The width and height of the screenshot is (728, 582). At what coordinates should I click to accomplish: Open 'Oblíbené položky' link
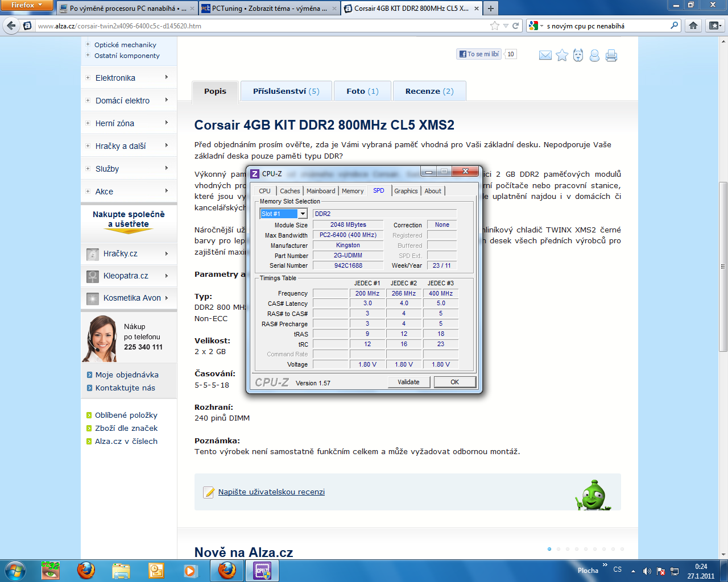click(126, 415)
